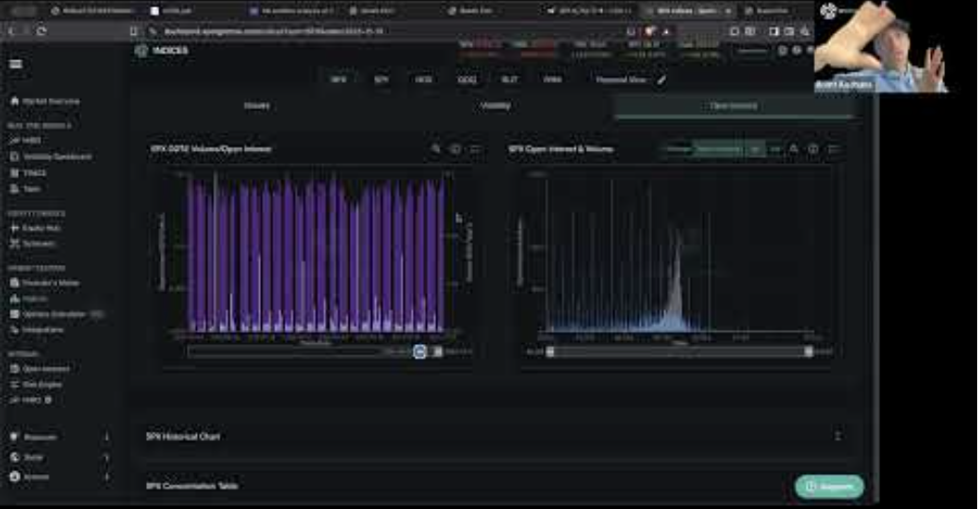Click the SPX Concentration Table header
Viewport: 980px width, 509px height.
pyautogui.click(x=191, y=485)
